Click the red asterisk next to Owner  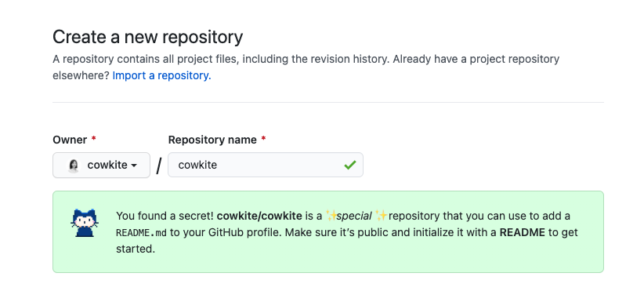tap(94, 140)
